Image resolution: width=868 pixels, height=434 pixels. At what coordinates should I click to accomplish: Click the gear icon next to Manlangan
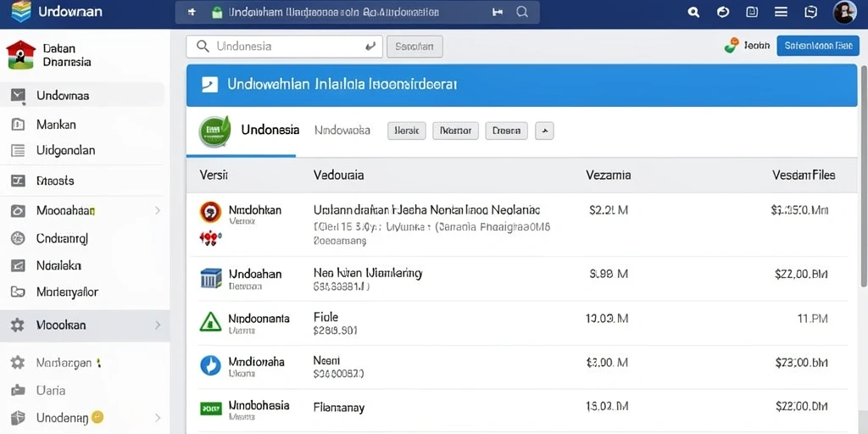click(18, 363)
